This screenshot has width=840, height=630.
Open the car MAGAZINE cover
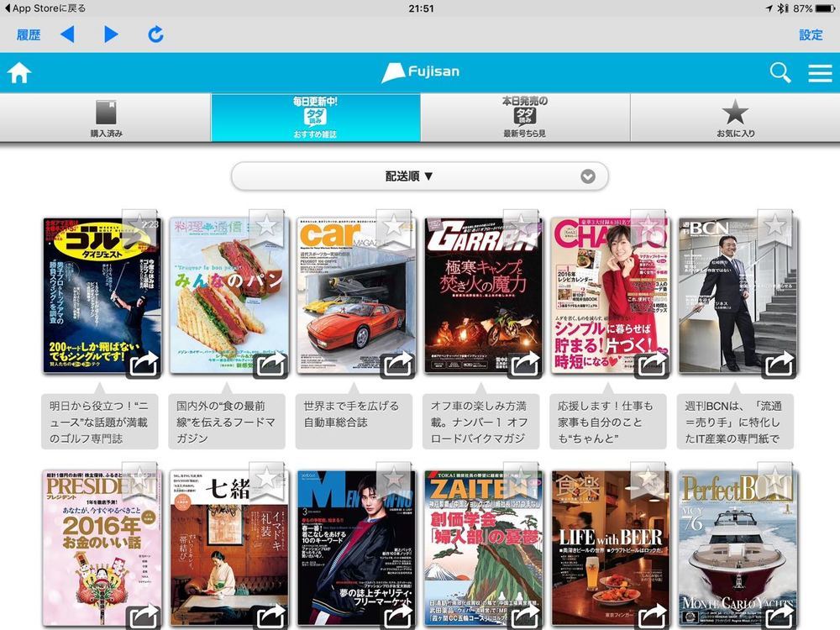[356, 295]
